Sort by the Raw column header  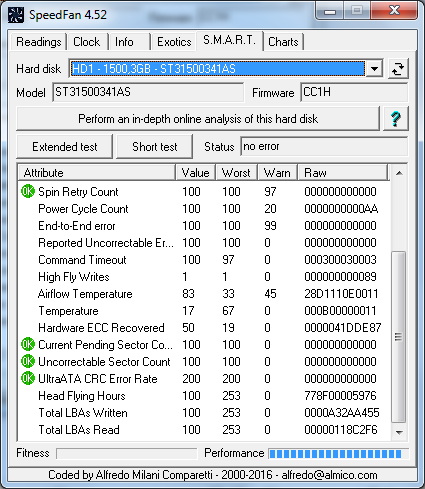(343, 173)
